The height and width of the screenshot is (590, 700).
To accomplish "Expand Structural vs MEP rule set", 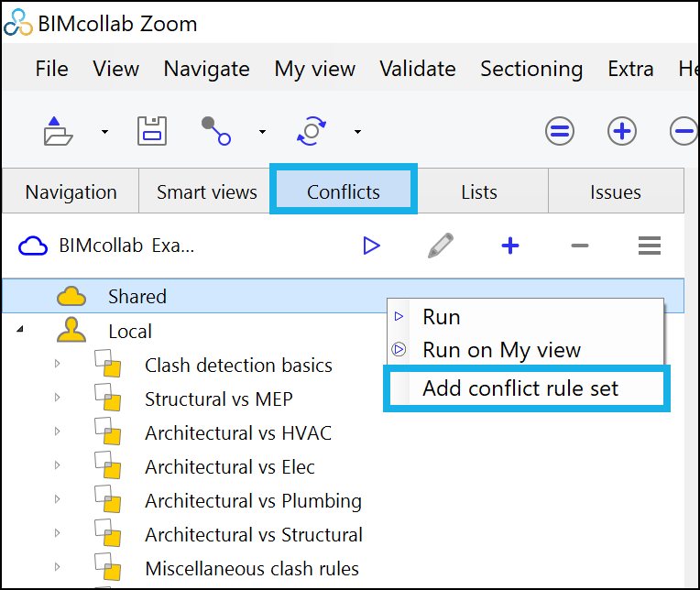I will (57, 398).
